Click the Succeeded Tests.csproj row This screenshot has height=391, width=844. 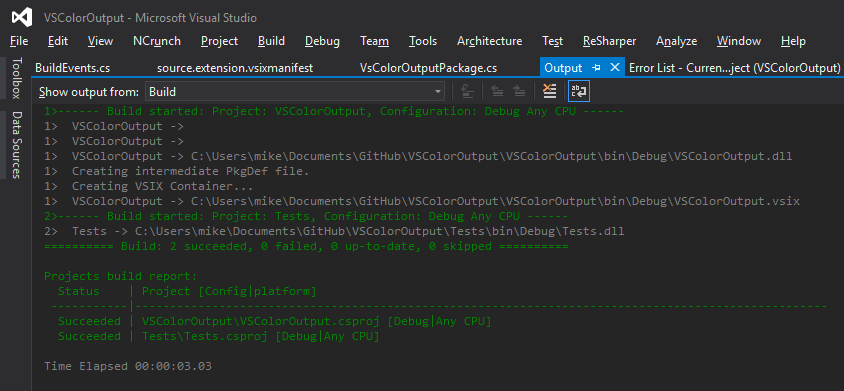pyautogui.click(x=219, y=337)
